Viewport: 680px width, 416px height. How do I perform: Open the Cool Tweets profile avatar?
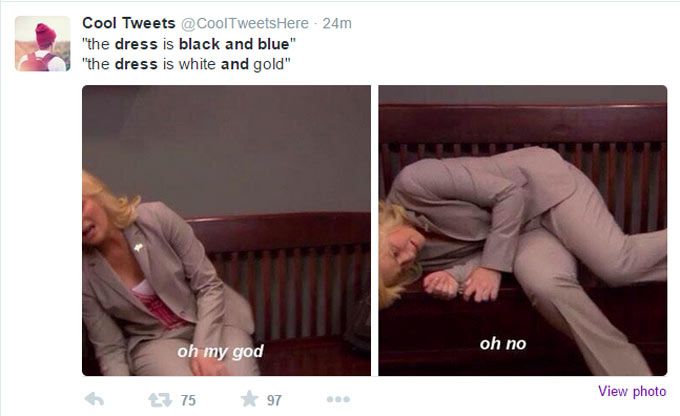click(42, 43)
